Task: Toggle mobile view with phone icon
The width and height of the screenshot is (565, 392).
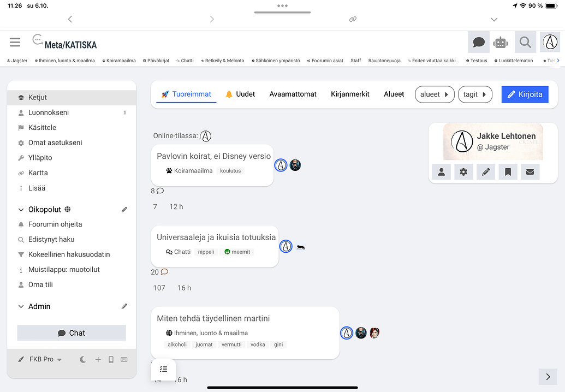Action: (x=111, y=359)
